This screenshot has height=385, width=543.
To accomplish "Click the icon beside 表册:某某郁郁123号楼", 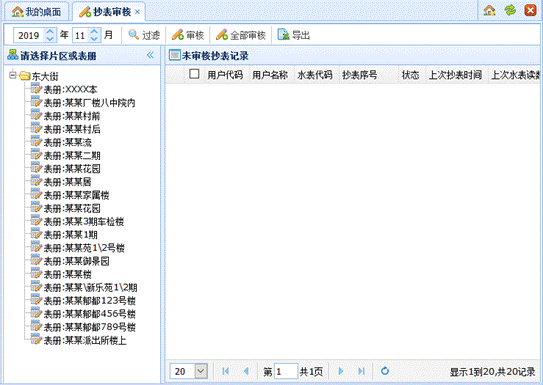I will pyautogui.click(x=36, y=299).
